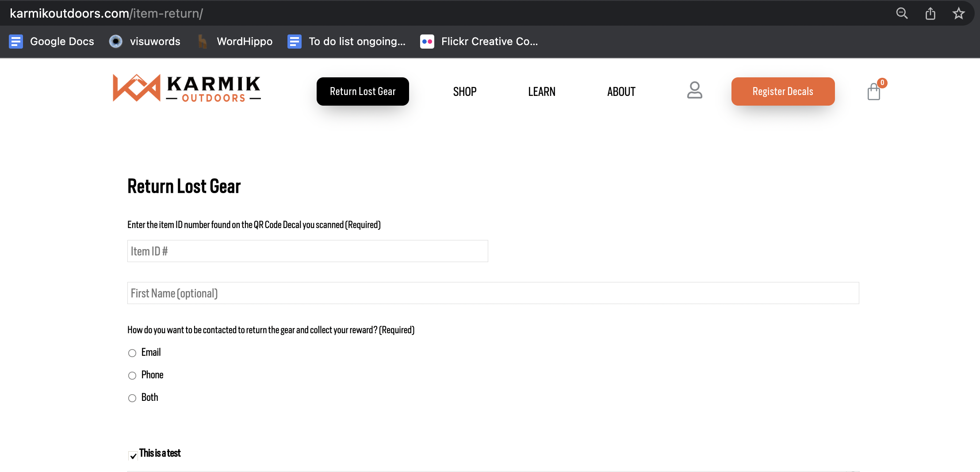This screenshot has height=472, width=980.
Task: Open the SHOP menu
Action: tap(464, 92)
